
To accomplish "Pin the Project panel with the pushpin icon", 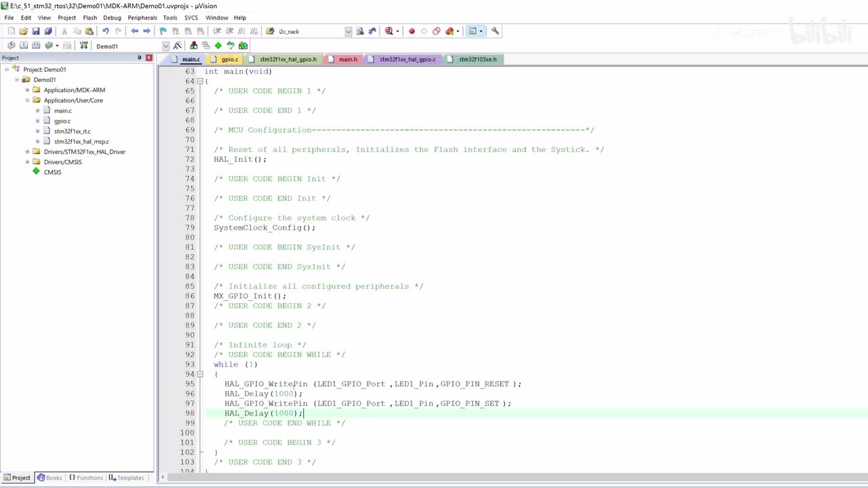I will click(140, 58).
